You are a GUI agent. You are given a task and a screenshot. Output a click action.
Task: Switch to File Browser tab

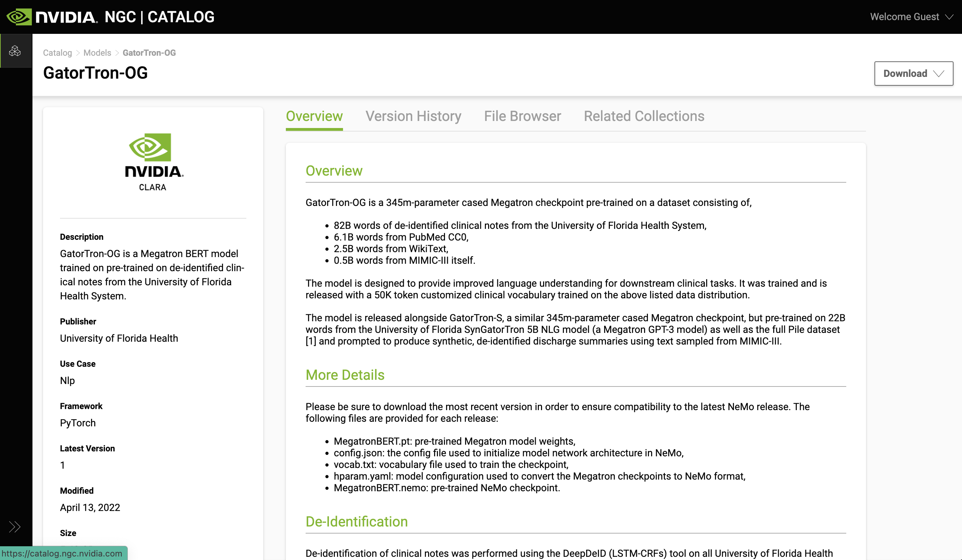click(523, 116)
